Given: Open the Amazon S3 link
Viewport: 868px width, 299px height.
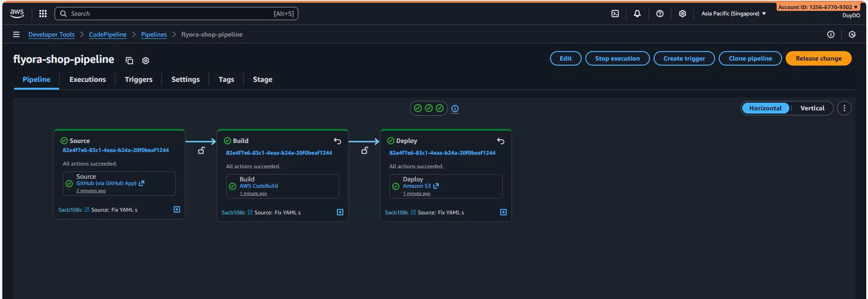Looking at the screenshot, I should coord(421,186).
